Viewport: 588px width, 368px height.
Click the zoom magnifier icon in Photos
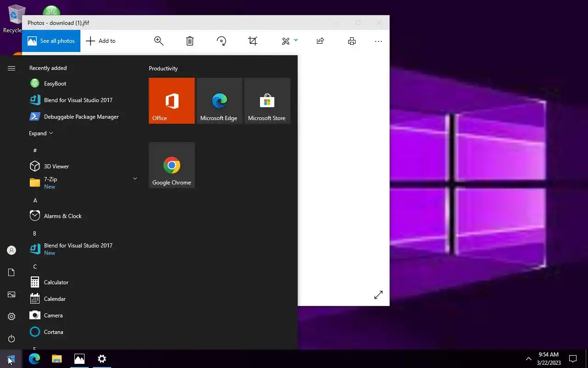[159, 41]
